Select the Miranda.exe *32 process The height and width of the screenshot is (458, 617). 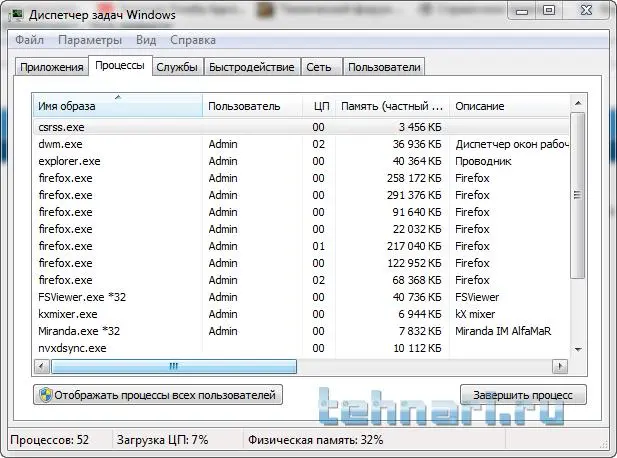(x=301, y=331)
